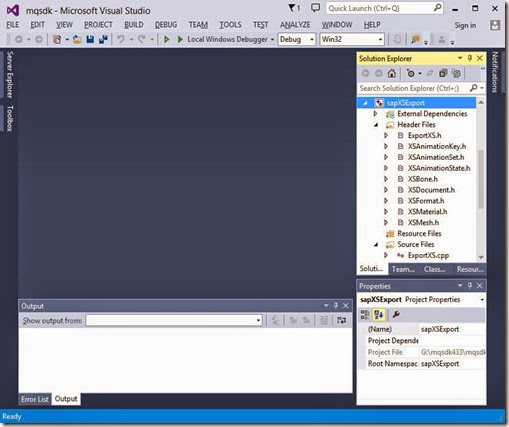Collapse the Source Files folder

pyautogui.click(x=376, y=244)
